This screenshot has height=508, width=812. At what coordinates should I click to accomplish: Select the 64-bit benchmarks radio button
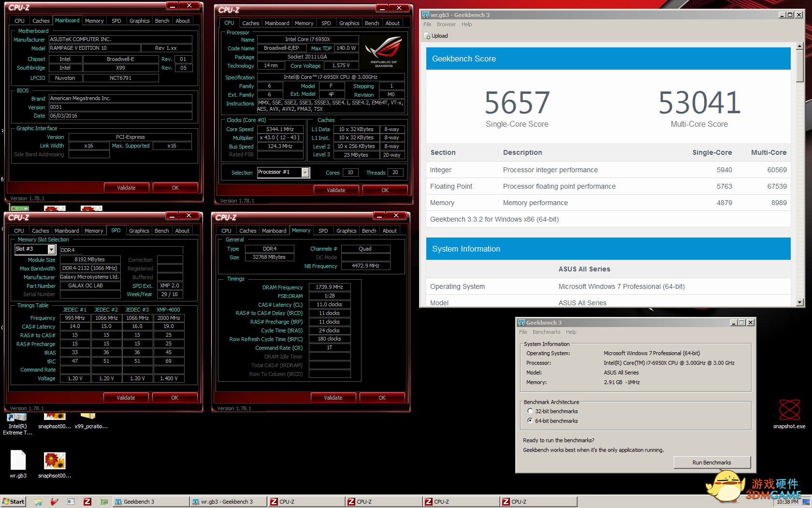(x=530, y=421)
